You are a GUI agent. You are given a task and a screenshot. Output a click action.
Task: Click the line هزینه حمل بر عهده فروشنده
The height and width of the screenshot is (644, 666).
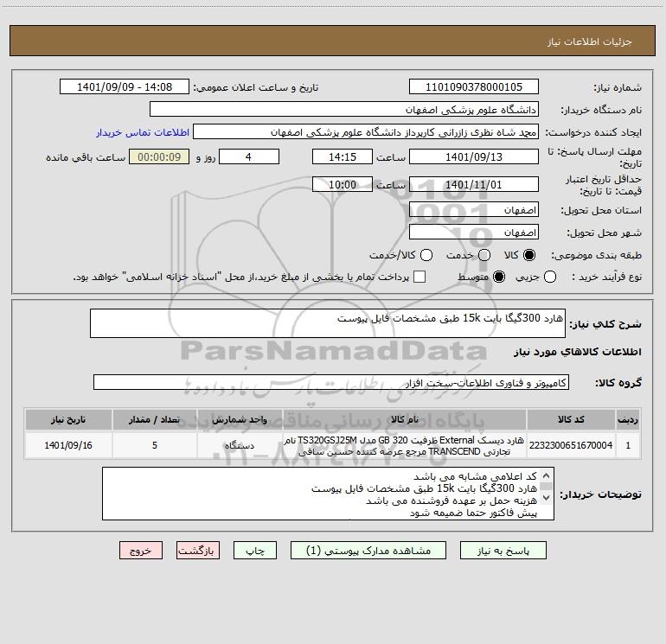click(x=451, y=501)
